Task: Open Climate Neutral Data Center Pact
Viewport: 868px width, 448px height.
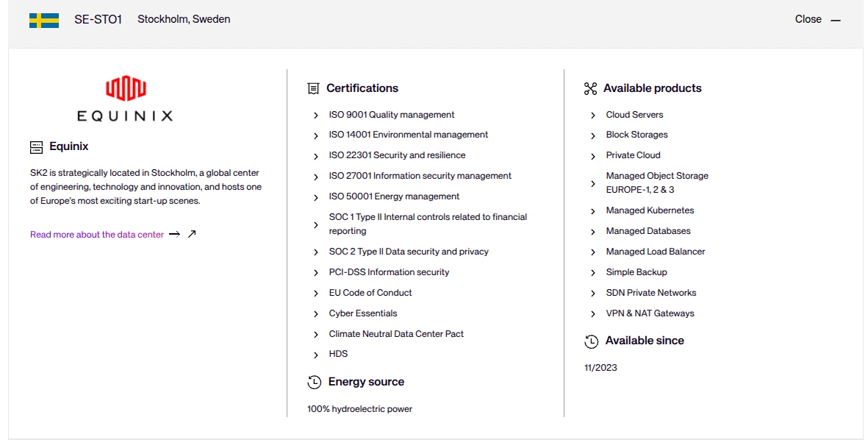Action: coord(396,334)
